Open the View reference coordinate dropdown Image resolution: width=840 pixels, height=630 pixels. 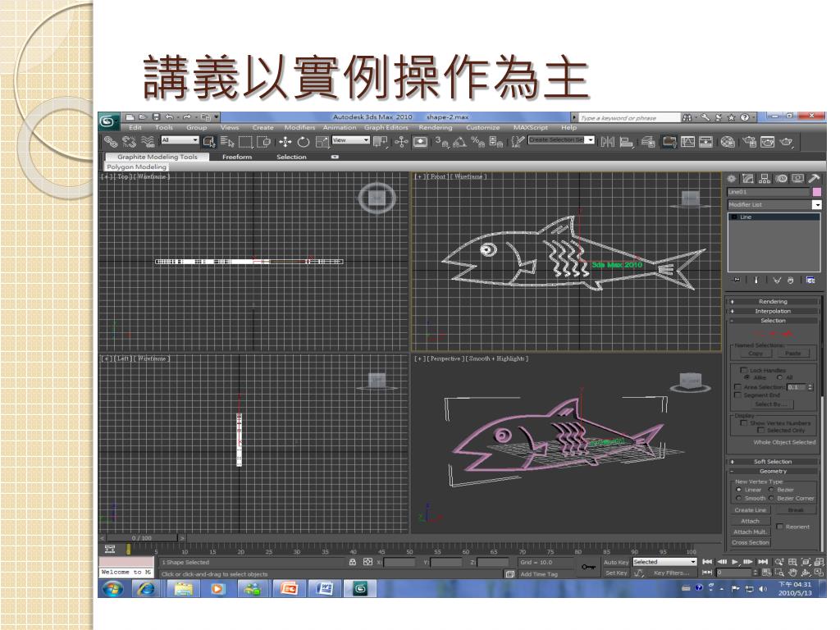pyautogui.click(x=351, y=139)
